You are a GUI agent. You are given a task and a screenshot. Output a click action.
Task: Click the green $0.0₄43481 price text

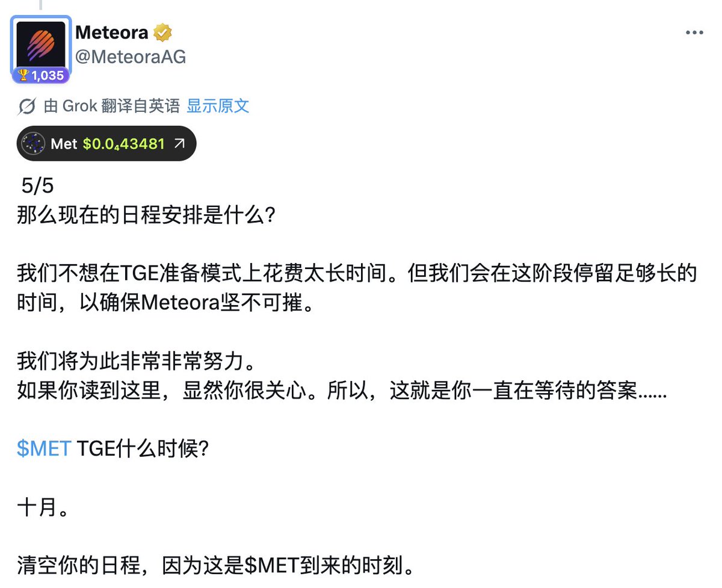[x=124, y=144]
